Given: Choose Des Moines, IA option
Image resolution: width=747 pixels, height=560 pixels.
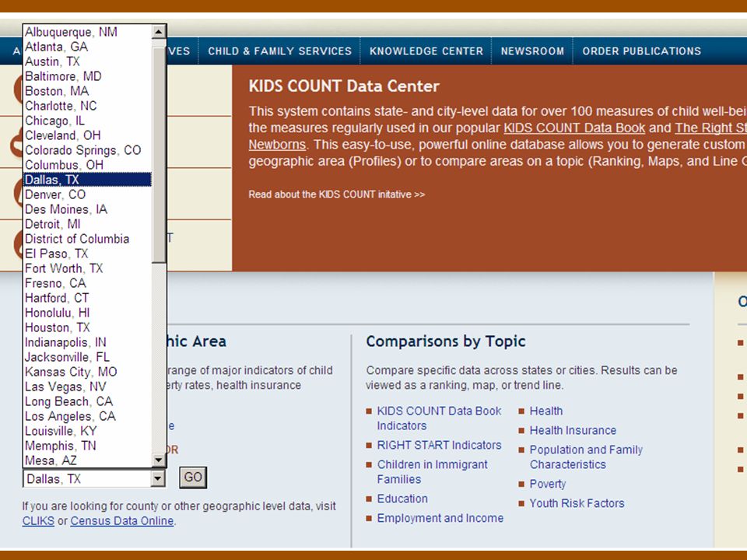Looking at the screenshot, I should click(88, 209).
